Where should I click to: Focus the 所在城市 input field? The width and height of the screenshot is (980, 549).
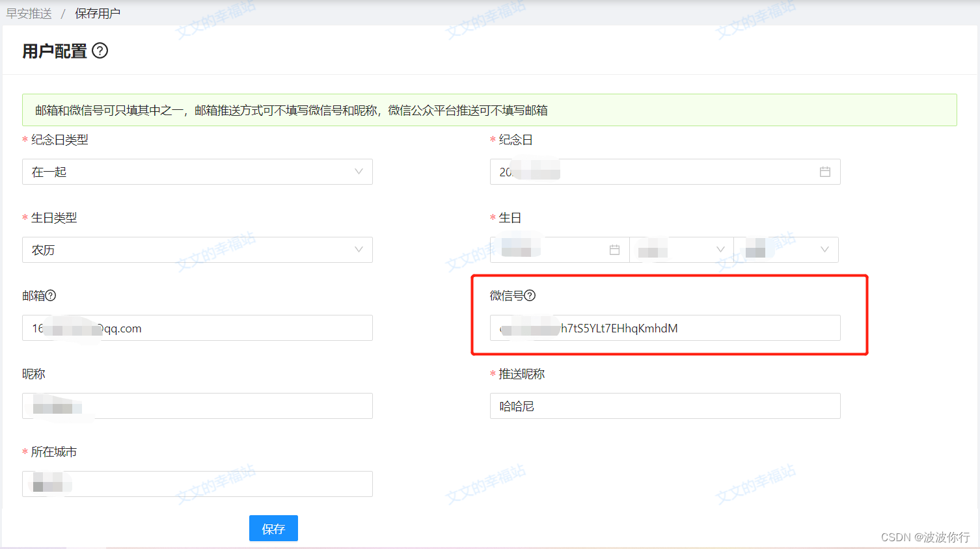[x=197, y=484]
